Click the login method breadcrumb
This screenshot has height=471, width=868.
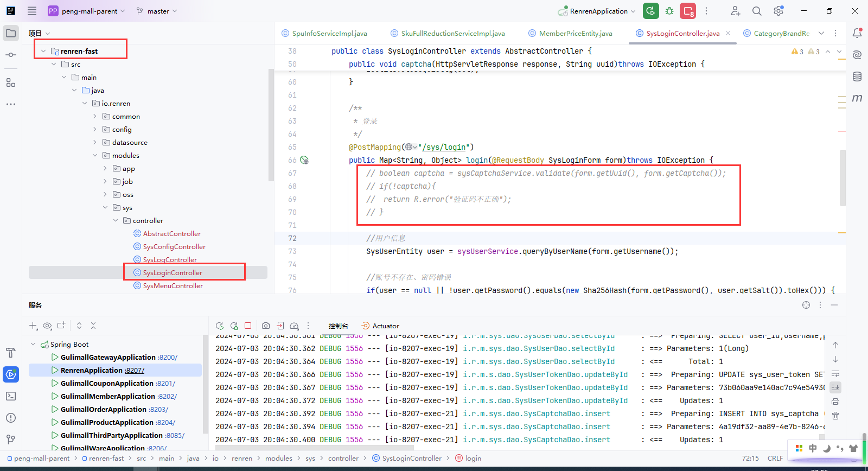tap(468, 458)
